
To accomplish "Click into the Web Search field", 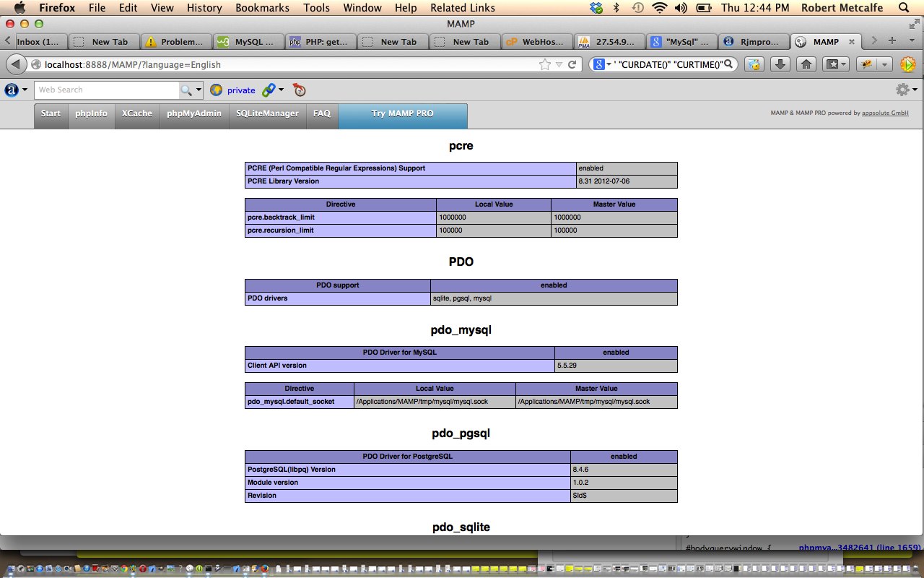I will (107, 90).
